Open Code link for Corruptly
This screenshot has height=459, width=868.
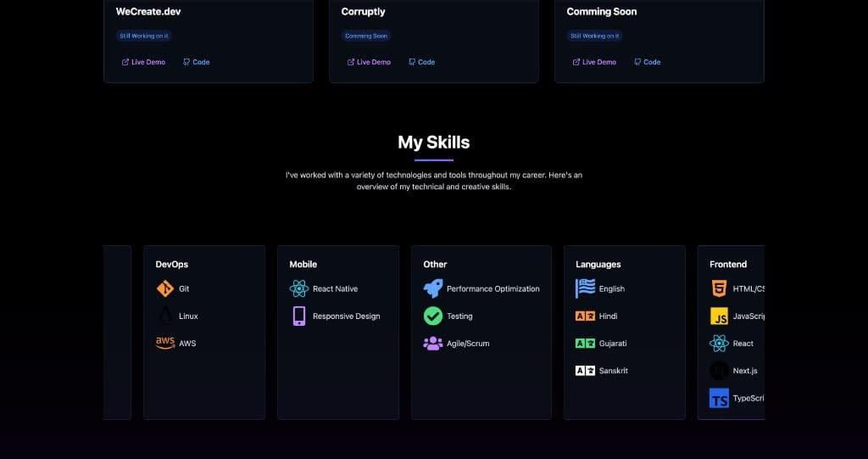pos(422,62)
